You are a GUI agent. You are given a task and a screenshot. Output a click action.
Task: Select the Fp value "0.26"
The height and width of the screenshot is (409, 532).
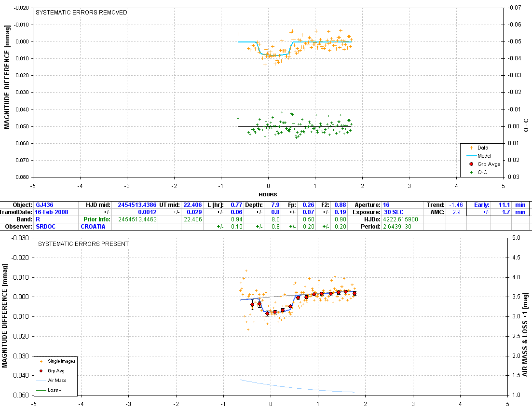point(308,205)
